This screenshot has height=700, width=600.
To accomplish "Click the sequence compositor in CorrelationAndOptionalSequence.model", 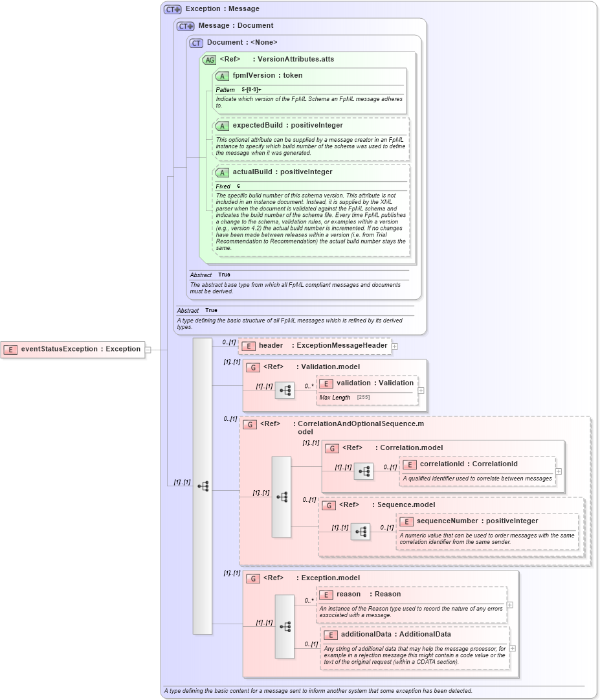I will [282, 497].
